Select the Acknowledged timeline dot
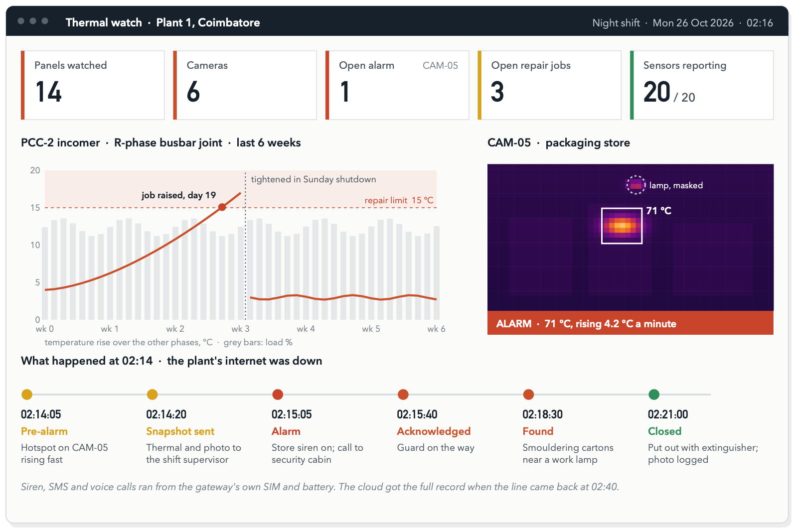Image resolution: width=794 pixels, height=532 pixels. tap(403, 395)
